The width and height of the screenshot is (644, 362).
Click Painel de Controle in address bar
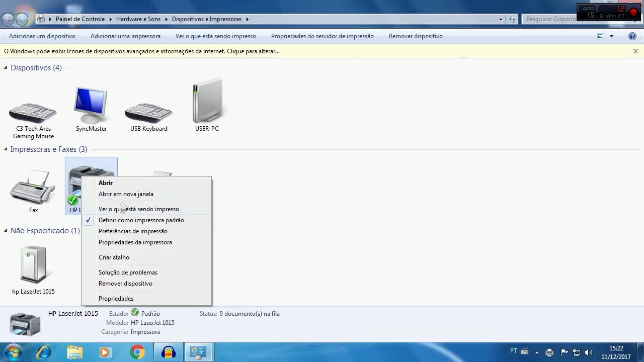80,19
